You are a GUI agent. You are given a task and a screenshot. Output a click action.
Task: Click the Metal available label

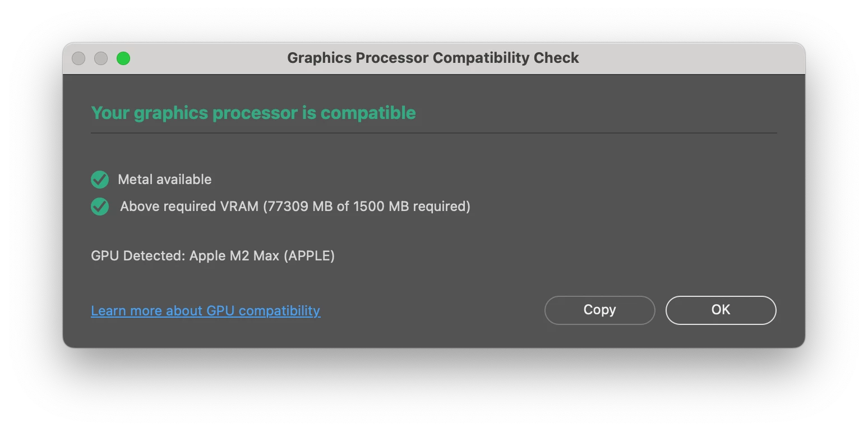pyautogui.click(x=165, y=180)
